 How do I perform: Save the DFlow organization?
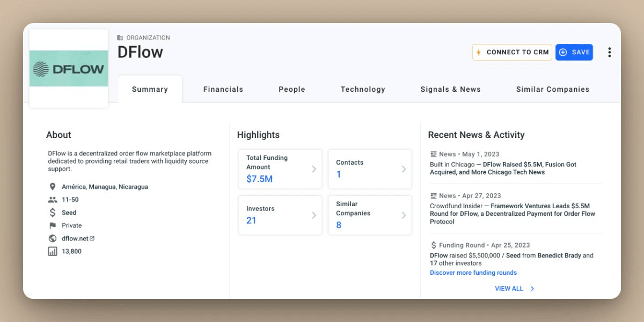574,53
